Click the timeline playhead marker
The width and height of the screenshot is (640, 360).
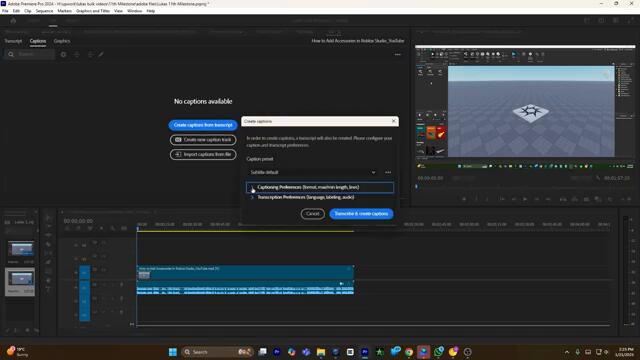tap(138, 229)
